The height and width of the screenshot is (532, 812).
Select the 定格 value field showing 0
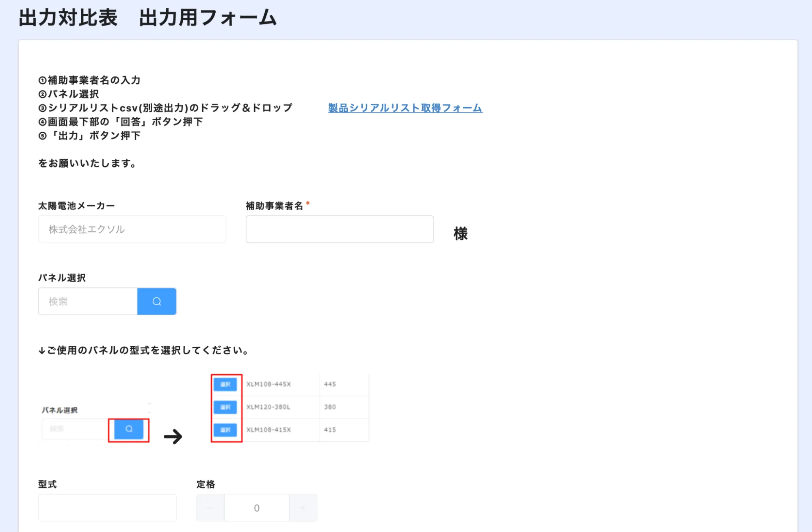coord(256,507)
